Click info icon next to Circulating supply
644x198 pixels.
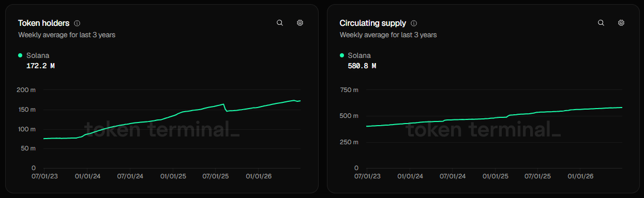pyautogui.click(x=414, y=23)
